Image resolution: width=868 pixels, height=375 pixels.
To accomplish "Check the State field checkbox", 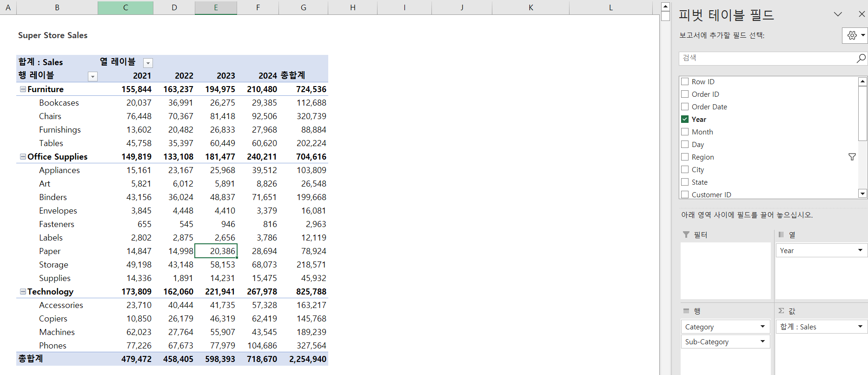I will point(685,182).
